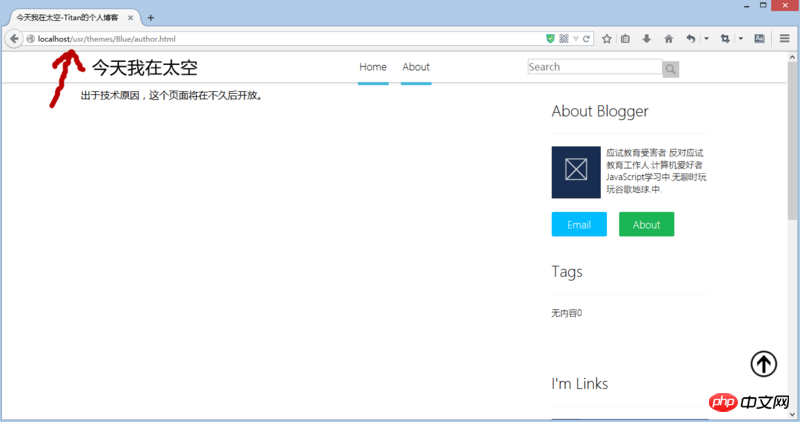The height and width of the screenshot is (422, 800).
Task: Open the hamburger menu button
Action: 785,39
